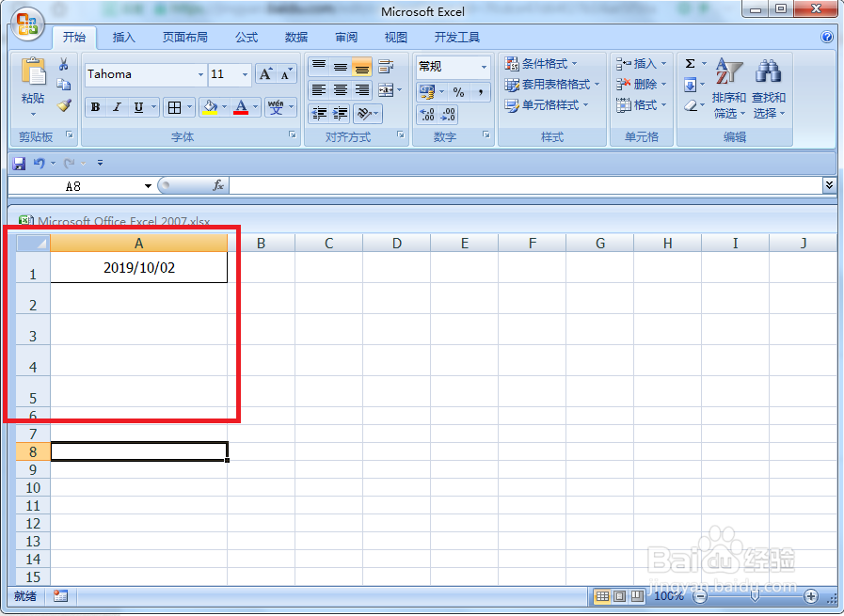
Task: Switch to the 审阅 tab
Action: 346,37
